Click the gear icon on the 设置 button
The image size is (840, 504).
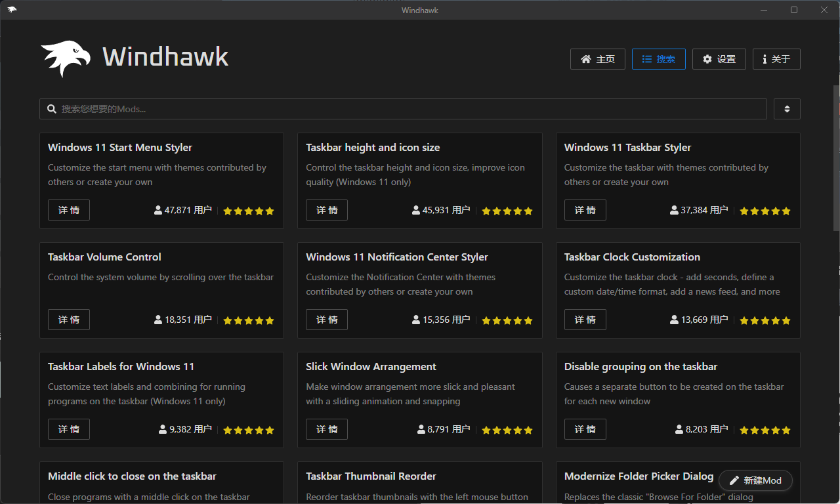click(x=707, y=59)
